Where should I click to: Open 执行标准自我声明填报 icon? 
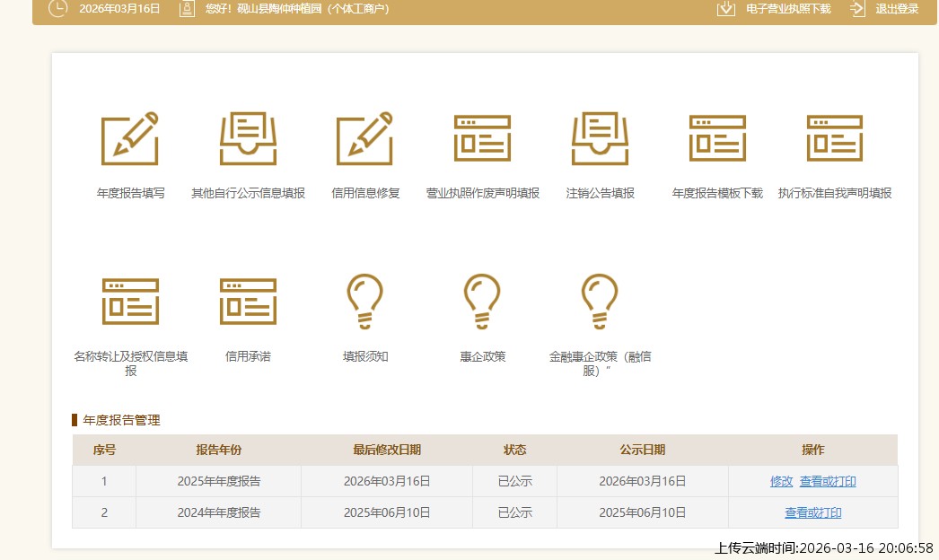pyautogui.click(x=835, y=139)
